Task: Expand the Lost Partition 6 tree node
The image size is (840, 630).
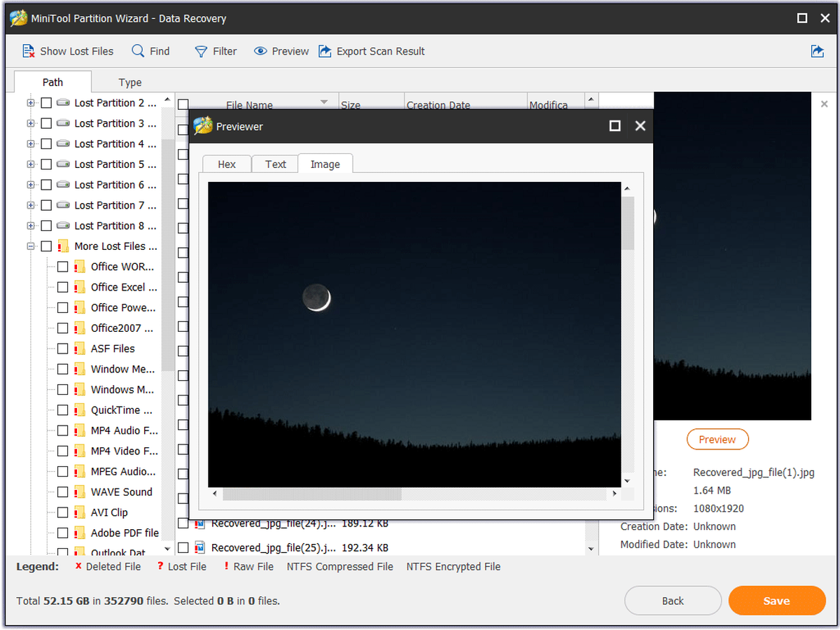Action: click(30, 185)
